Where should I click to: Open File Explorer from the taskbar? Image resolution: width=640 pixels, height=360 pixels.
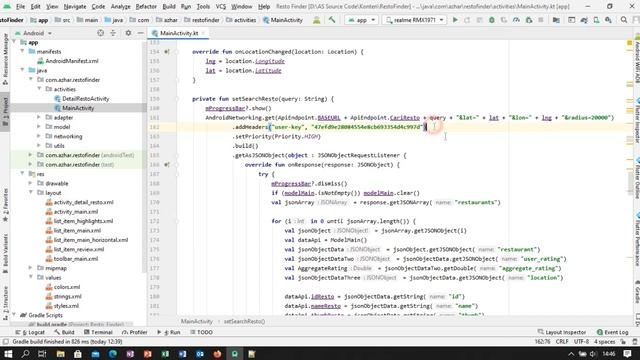pyautogui.click(x=60, y=354)
